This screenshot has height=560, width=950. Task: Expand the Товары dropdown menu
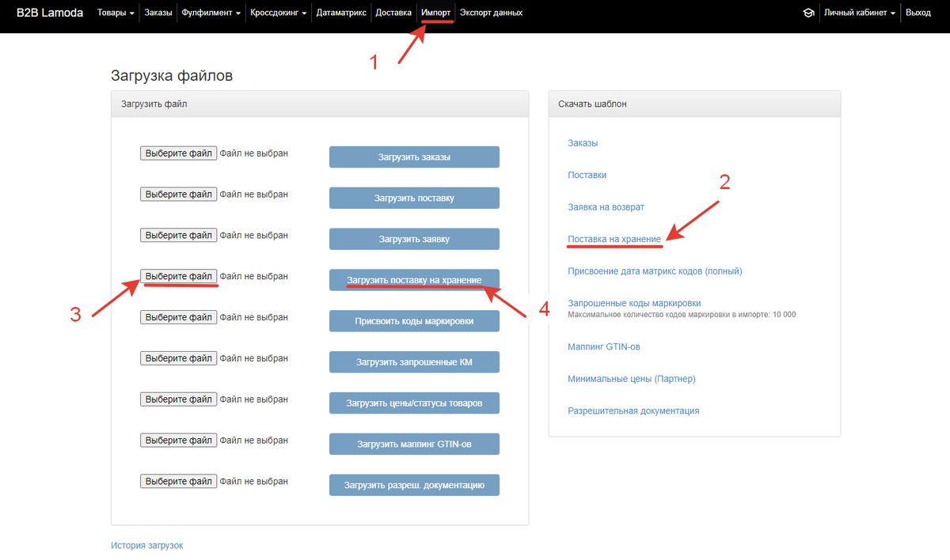click(x=116, y=13)
